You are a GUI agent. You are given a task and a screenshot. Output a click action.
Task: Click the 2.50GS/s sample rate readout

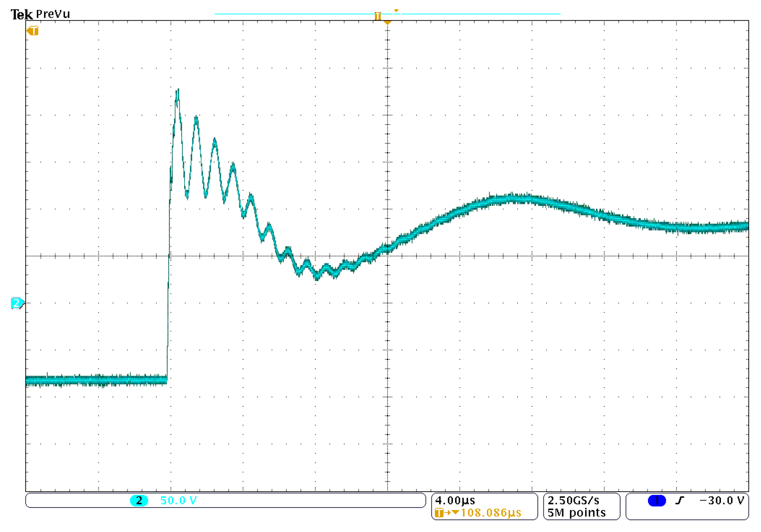[x=573, y=500]
